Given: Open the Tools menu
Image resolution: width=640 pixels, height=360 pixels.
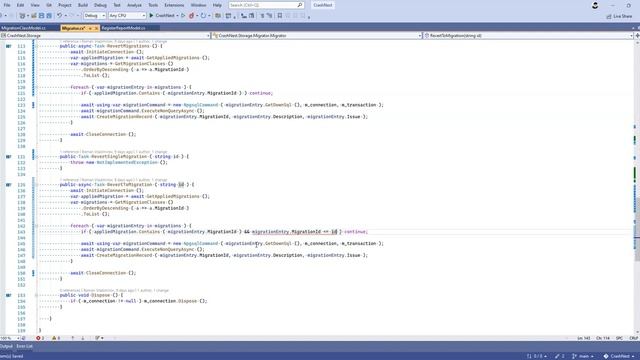Looking at the screenshot, I should tap(153, 5).
